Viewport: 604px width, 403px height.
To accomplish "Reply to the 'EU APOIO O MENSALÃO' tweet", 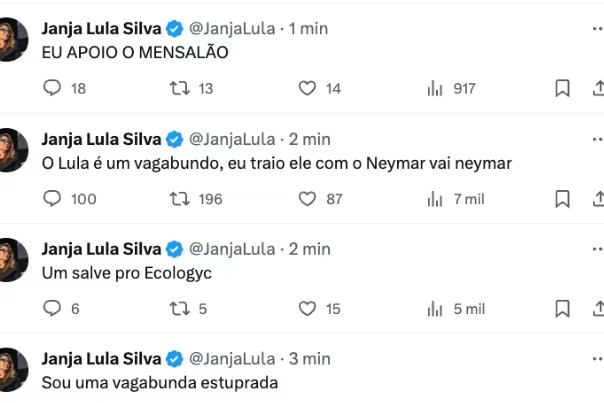I will pyautogui.click(x=52, y=88).
